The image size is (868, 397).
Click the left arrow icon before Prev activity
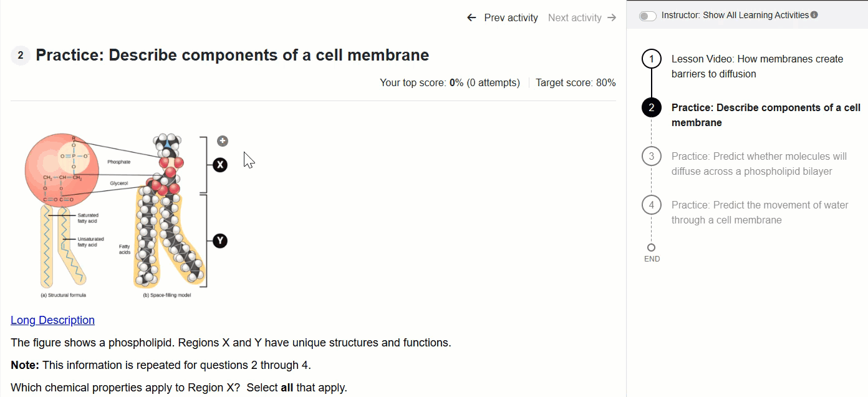pos(471,17)
